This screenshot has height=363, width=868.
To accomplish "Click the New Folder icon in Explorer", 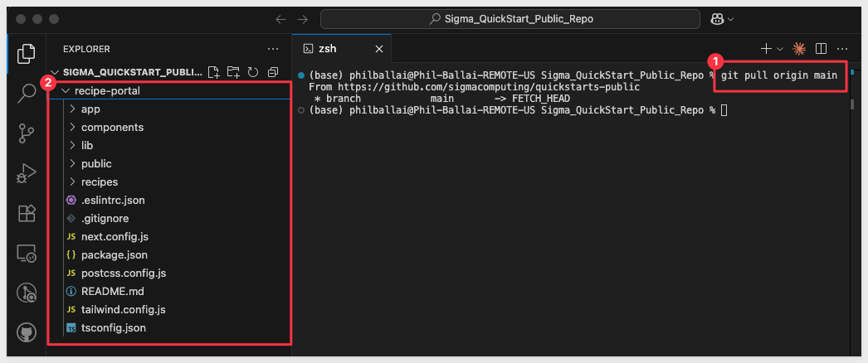I will [x=233, y=72].
